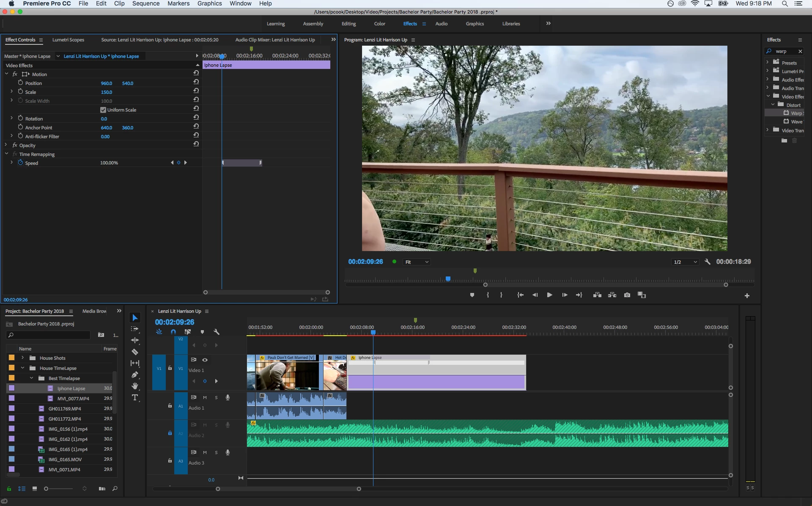Click the Export Frame camera icon
812x506 pixels.
627,295
